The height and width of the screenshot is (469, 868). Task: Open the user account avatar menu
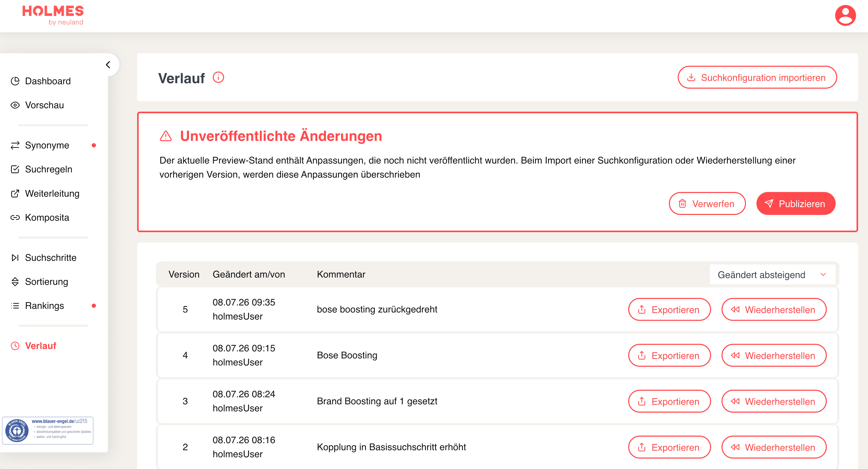[845, 15]
